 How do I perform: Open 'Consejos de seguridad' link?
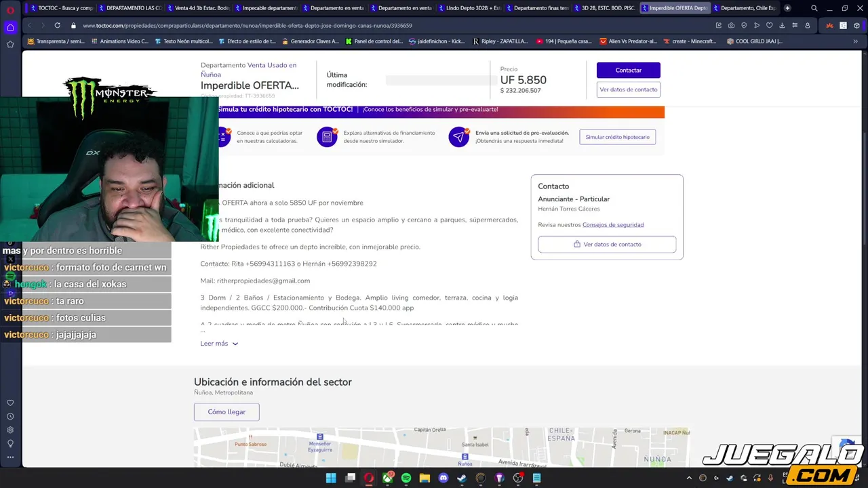tap(613, 225)
